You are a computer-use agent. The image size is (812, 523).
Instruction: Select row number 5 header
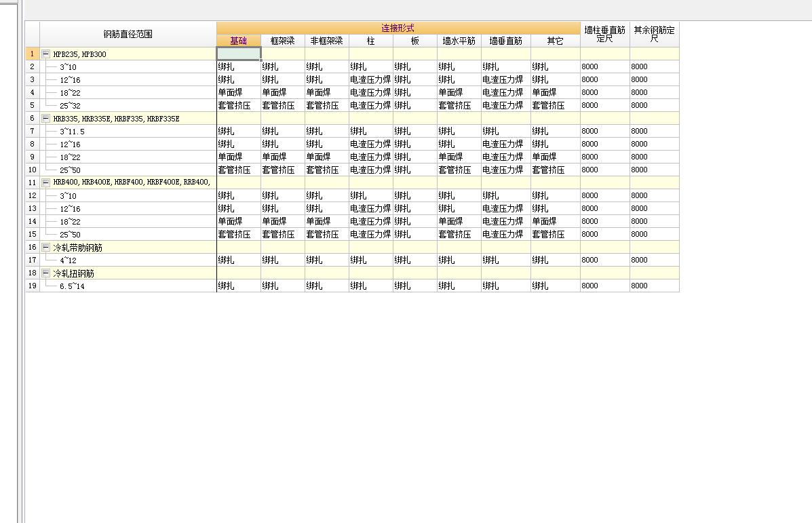[32, 105]
